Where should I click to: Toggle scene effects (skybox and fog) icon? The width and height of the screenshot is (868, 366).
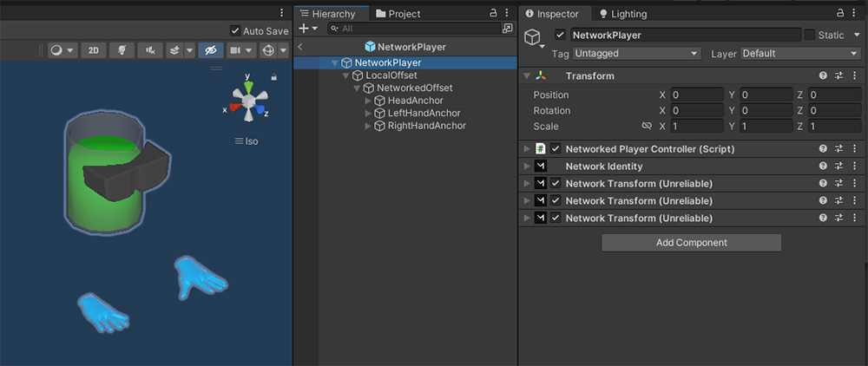point(175,50)
